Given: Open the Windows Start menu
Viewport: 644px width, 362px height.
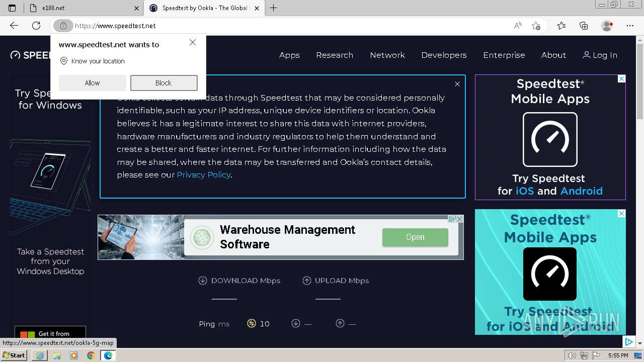Looking at the screenshot, I should click(14, 355).
